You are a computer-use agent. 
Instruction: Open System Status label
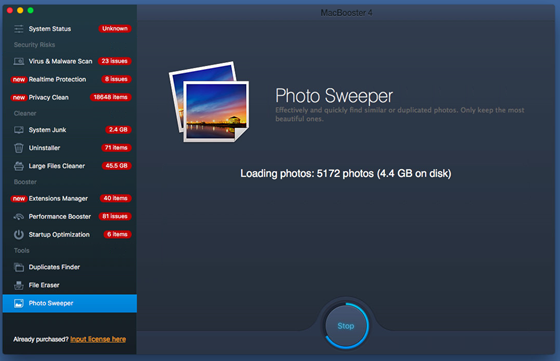(x=50, y=29)
